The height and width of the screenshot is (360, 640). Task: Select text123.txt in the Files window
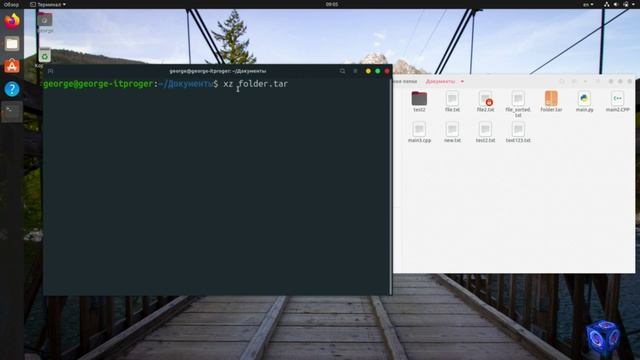point(518,132)
